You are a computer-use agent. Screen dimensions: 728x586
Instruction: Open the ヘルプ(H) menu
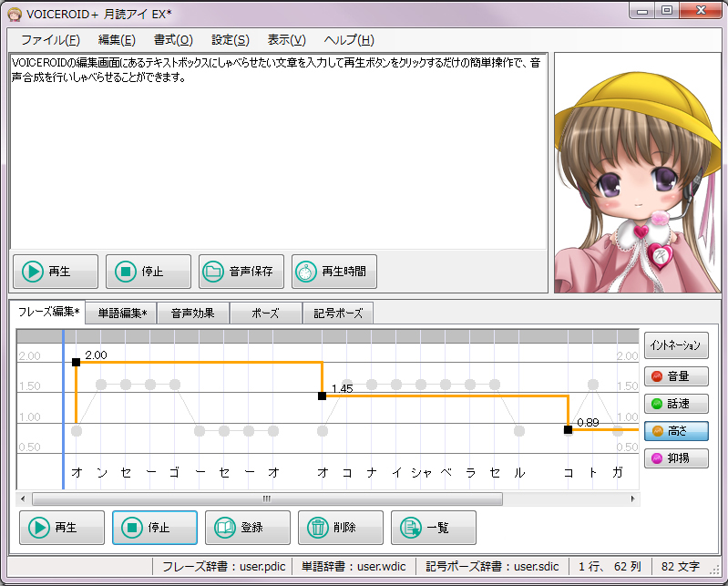pos(349,40)
